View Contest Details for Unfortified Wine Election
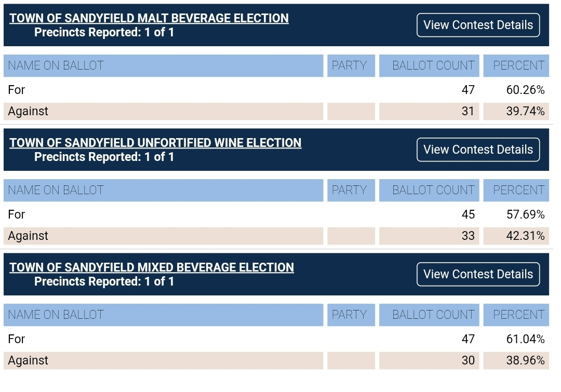Screen dimensions: 561x392 (x=478, y=150)
